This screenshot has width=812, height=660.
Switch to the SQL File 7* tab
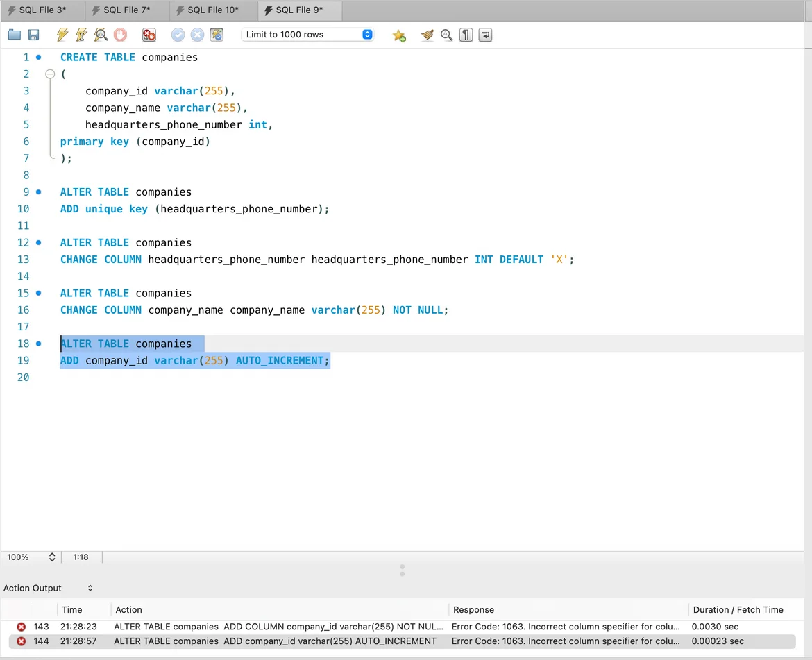click(x=126, y=10)
